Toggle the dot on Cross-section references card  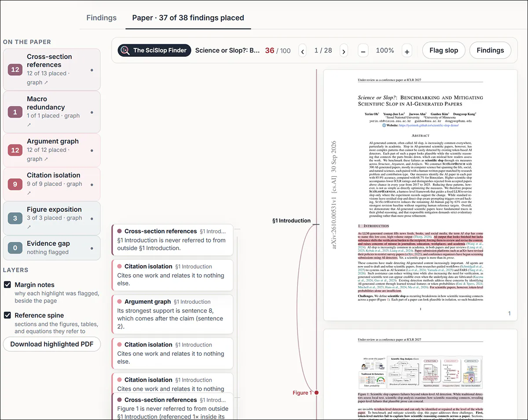coord(92,70)
